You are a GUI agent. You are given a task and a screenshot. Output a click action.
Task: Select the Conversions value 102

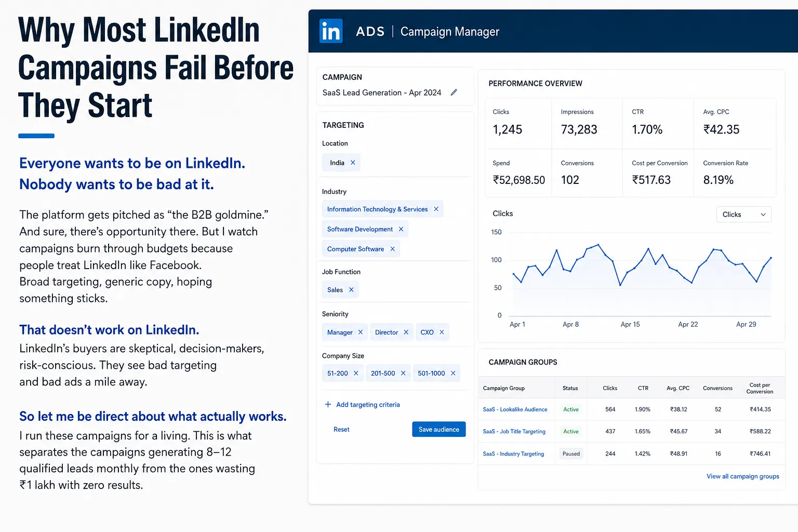[570, 180]
